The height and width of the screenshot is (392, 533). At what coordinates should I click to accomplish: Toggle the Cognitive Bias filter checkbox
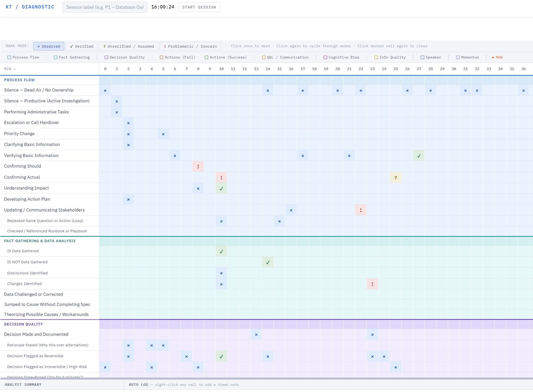325,57
